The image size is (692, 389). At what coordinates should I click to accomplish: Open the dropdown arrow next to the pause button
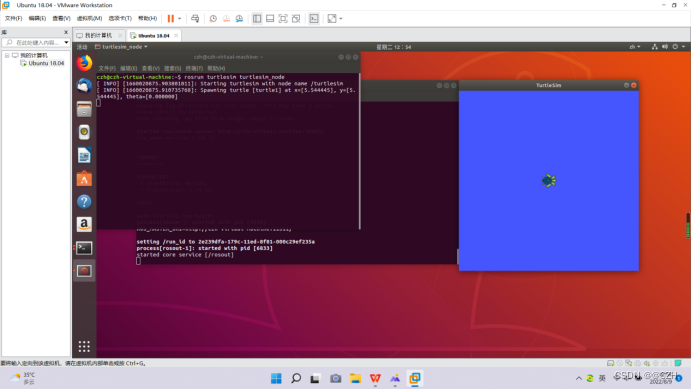(x=180, y=19)
